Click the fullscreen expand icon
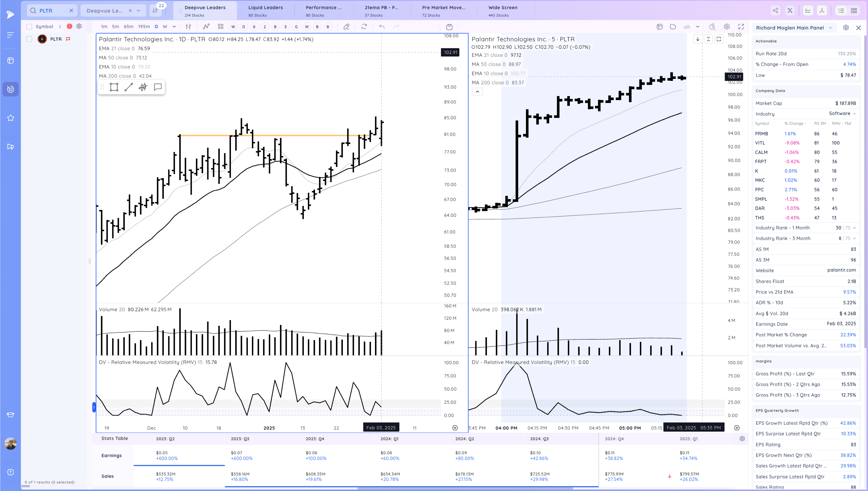 click(741, 27)
